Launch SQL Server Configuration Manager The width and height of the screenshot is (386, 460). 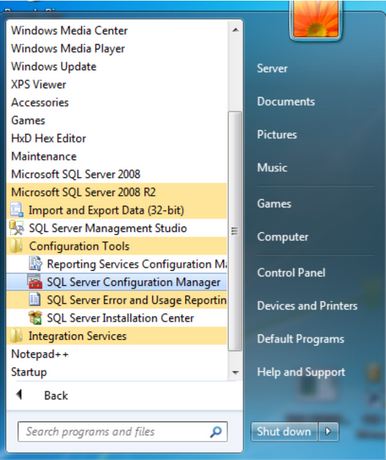pyautogui.click(x=133, y=282)
